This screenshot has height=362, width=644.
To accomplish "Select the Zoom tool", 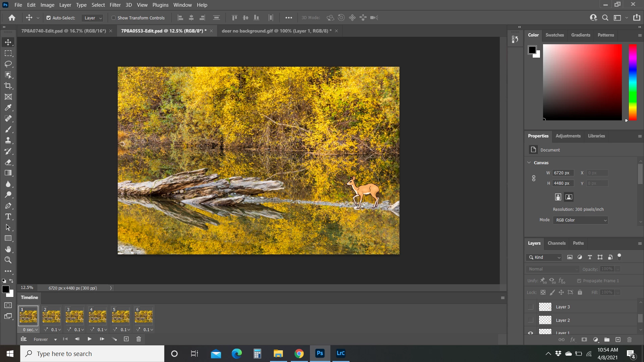I will tap(8, 260).
